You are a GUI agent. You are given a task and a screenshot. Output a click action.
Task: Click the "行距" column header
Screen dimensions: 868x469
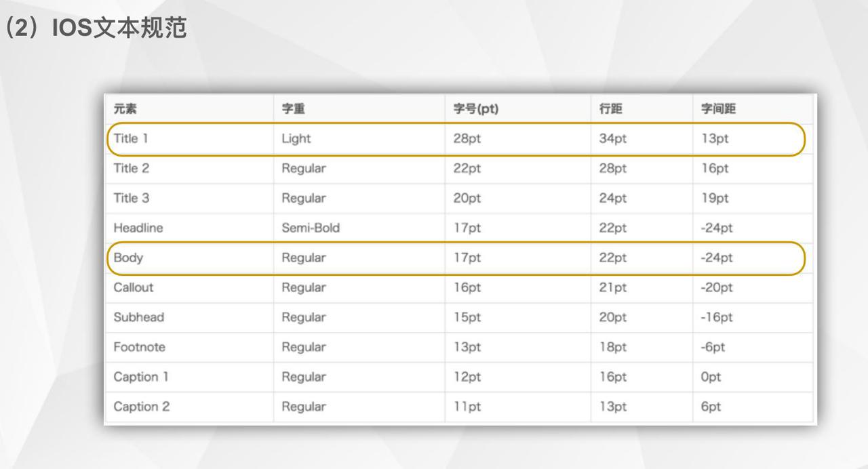(x=610, y=109)
